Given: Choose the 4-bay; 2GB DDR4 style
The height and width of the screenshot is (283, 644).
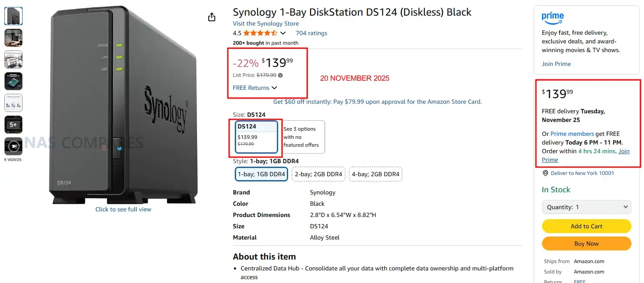Looking at the screenshot, I should 375,174.
